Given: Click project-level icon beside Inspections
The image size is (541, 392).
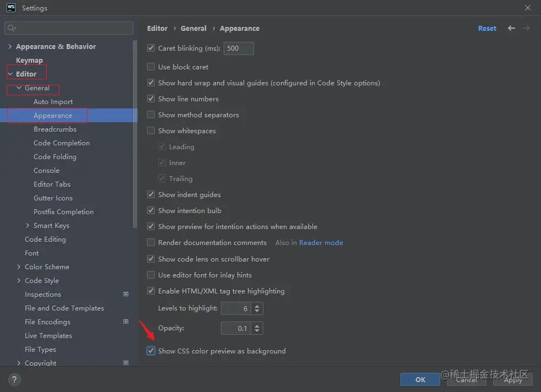Looking at the screenshot, I should 126,294.
